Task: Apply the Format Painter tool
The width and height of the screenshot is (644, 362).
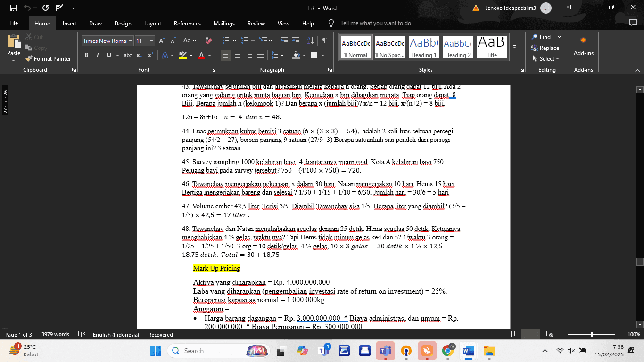Action: (x=48, y=59)
